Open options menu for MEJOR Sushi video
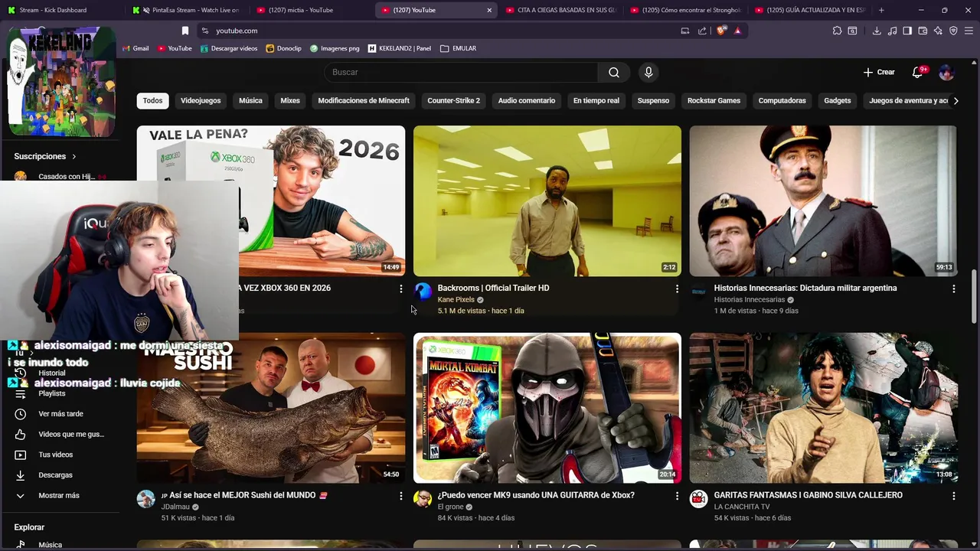 click(x=400, y=496)
